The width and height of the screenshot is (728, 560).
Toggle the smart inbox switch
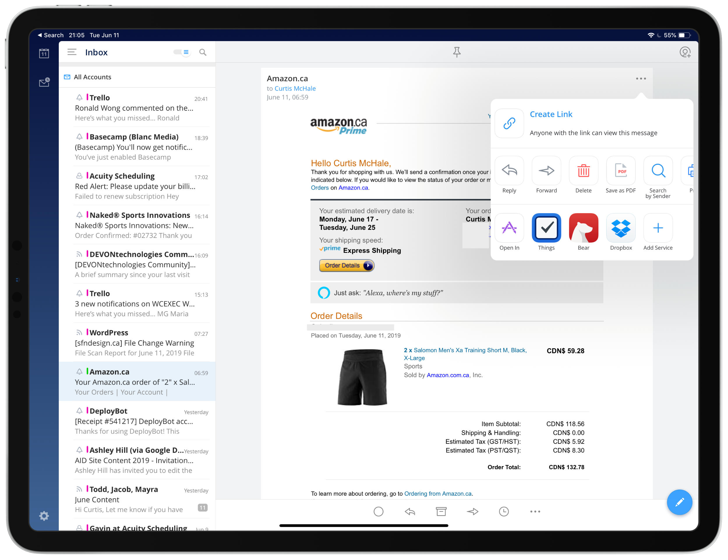point(182,52)
